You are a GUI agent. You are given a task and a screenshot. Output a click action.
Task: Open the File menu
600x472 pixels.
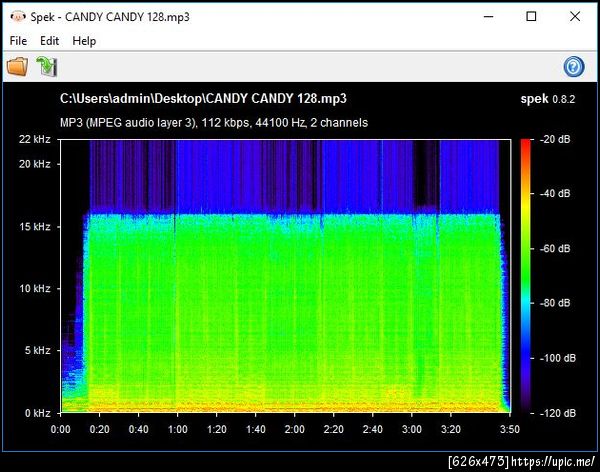click(x=18, y=41)
